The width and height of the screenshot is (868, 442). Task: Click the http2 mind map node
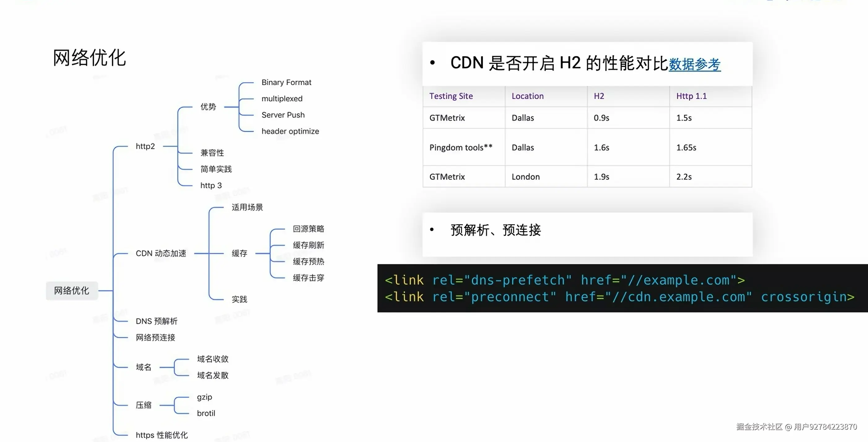145,146
